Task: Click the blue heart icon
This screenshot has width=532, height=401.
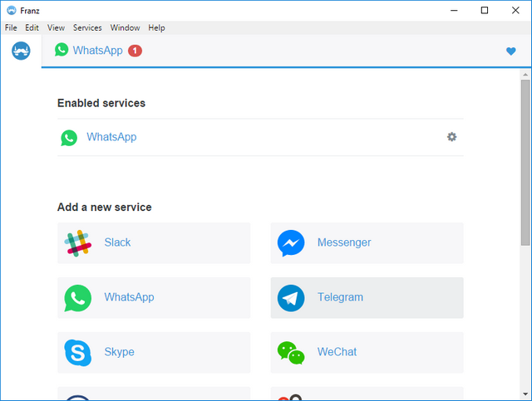Action: pos(510,51)
